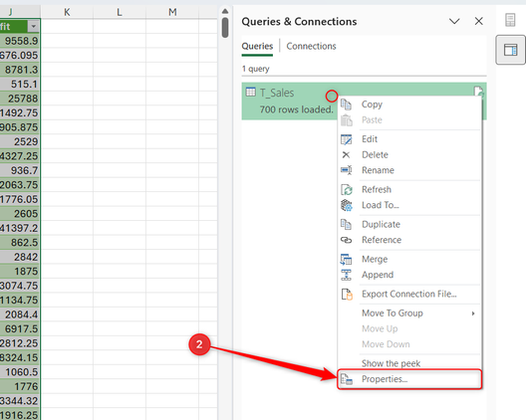Click cell with value 936.7
Image resolution: width=526 pixels, height=420 pixels.
pyautogui.click(x=20, y=170)
